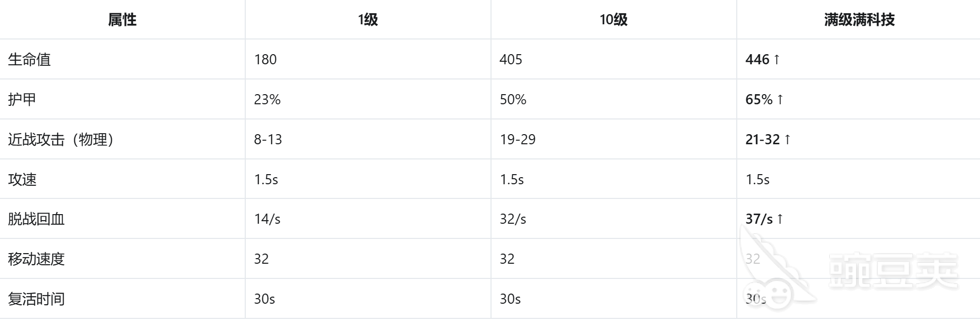Click the level 10 armor value 50%
The height and width of the screenshot is (327, 980).
[513, 99]
